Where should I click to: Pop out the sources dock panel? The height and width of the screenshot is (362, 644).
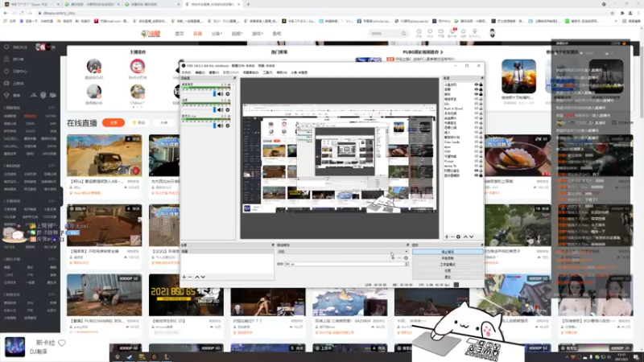481,78
